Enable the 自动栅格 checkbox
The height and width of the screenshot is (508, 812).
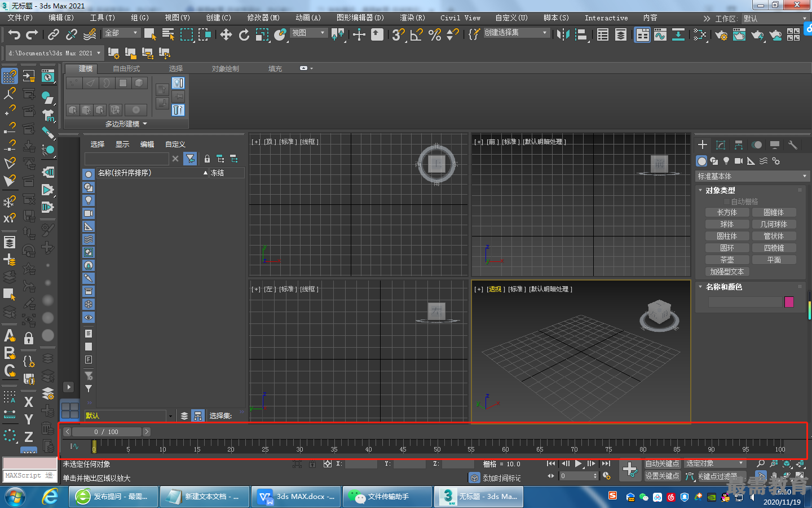pos(727,202)
